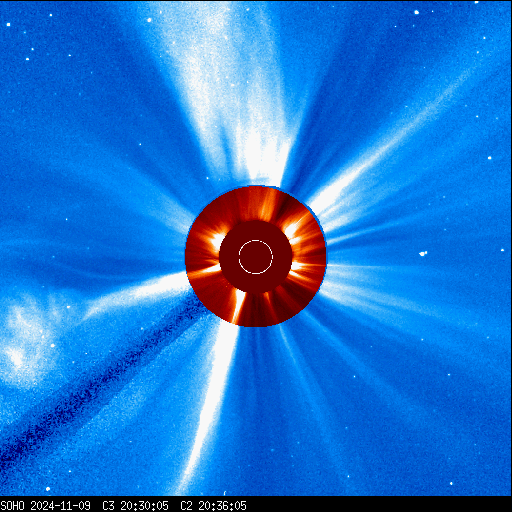Click the C3 20:30:05 timestamp
This screenshot has width=512, height=512.
pos(135,506)
